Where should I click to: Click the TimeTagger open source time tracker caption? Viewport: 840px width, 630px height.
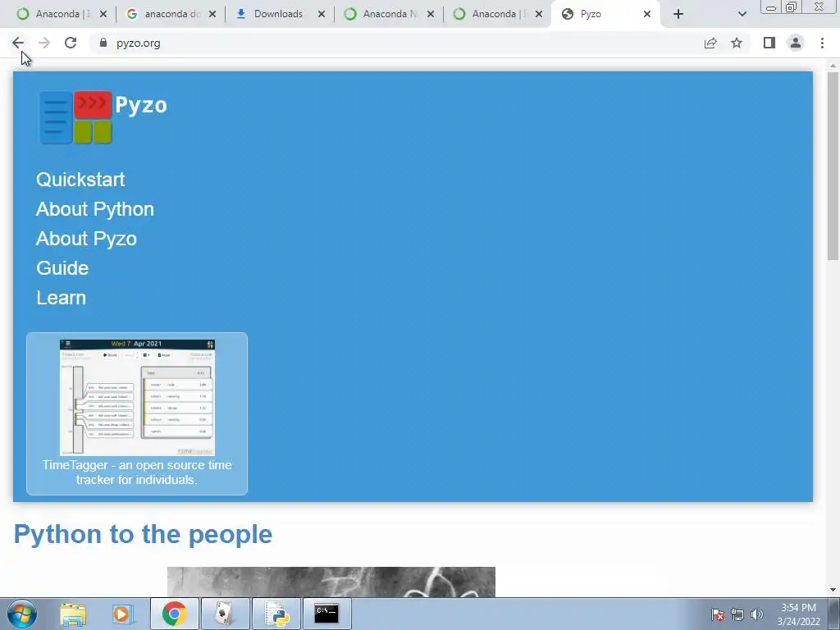click(137, 472)
